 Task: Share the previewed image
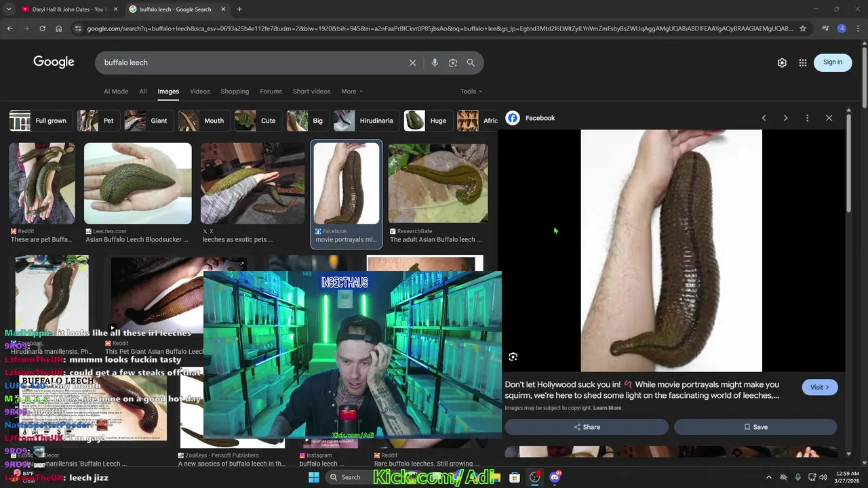[587, 427]
